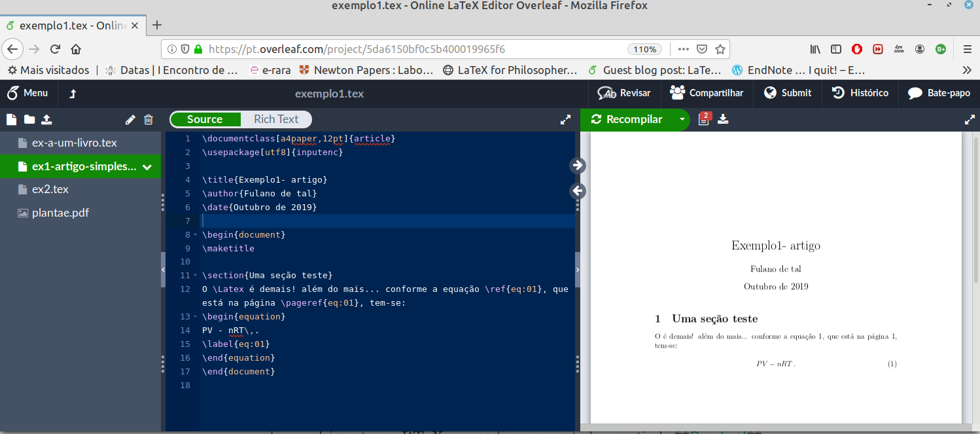The width and height of the screenshot is (980, 434).
Task: Open the logs icon with red badge
Action: 704,118
